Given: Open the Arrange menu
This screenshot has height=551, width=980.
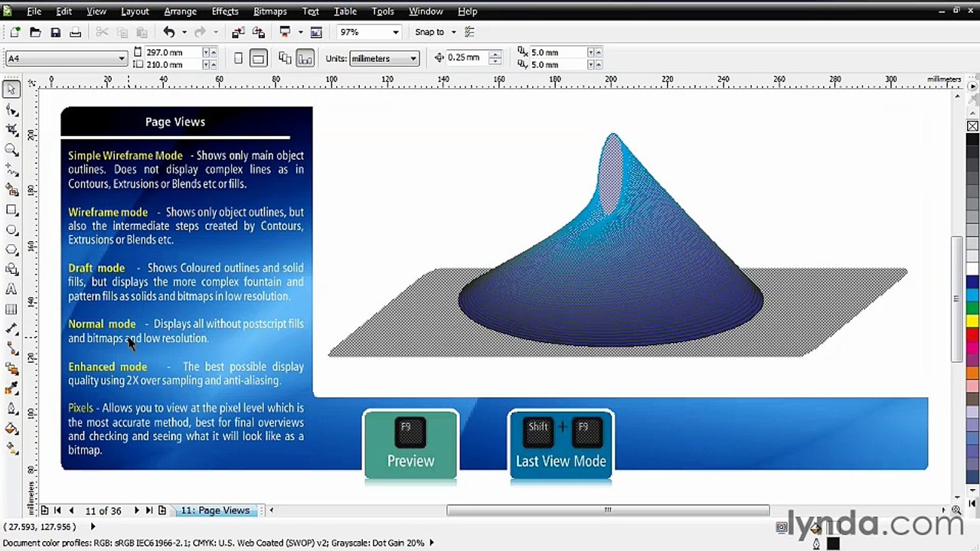Looking at the screenshot, I should tap(181, 11).
